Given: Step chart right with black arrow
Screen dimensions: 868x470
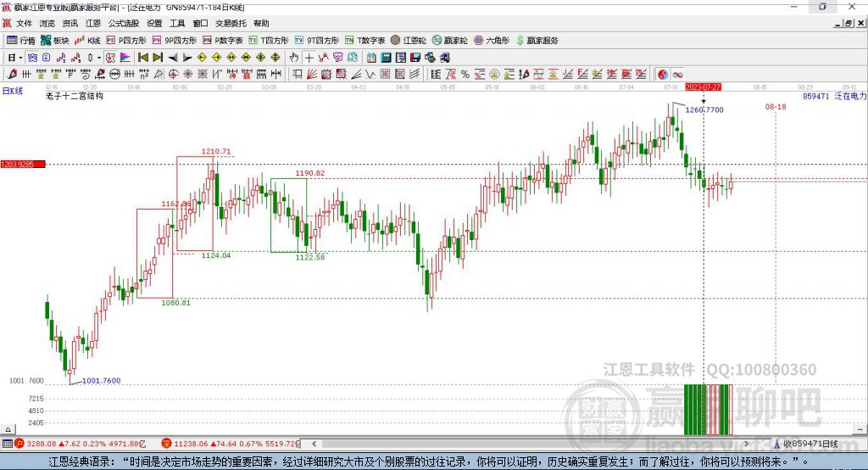Looking at the screenshot, I should click(187, 58).
